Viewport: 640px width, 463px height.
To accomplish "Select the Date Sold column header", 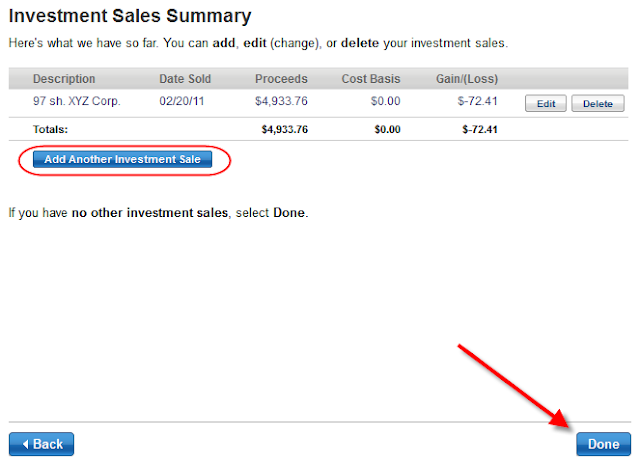I will pos(190,79).
